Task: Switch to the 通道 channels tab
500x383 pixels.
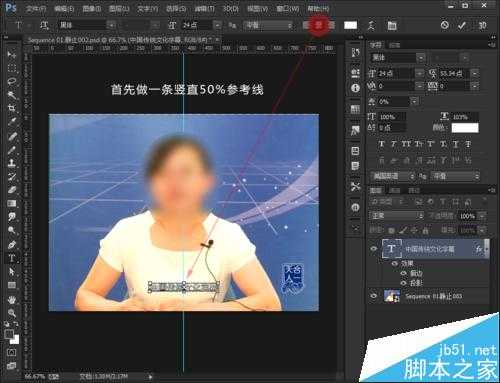Action: pyautogui.click(x=395, y=190)
